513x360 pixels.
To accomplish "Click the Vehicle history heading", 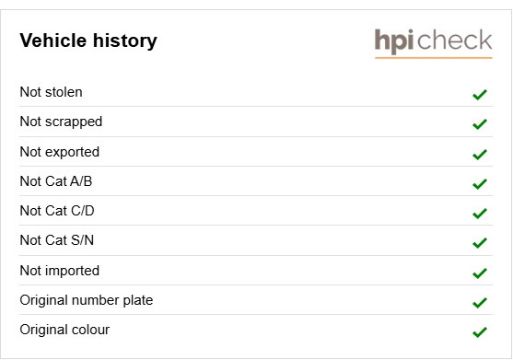I will point(88,41).
